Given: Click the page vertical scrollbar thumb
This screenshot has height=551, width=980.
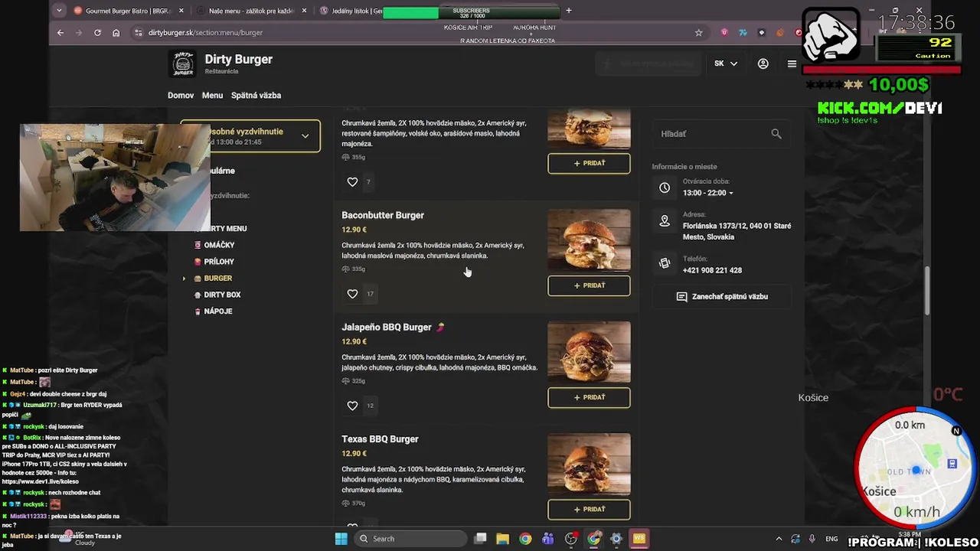Looking at the screenshot, I should tap(927, 291).
